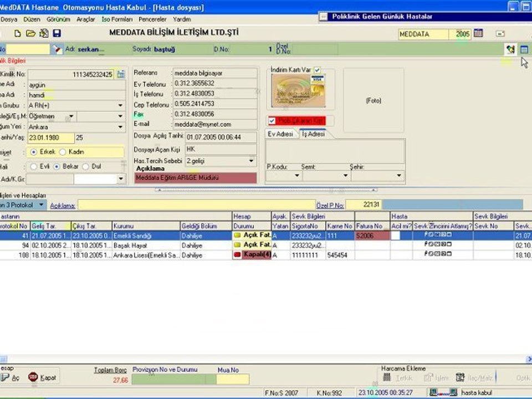Click the horizontal scrollbar right arrow
Image resolution: width=532 pixels, height=399 pixels.
click(529, 359)
